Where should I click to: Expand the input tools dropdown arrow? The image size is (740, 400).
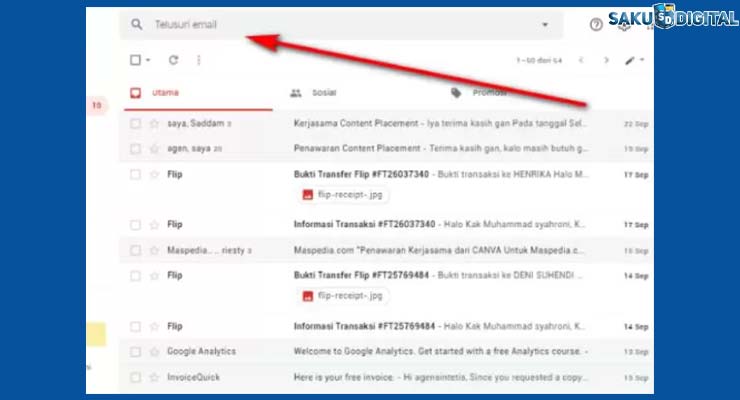(642, 60)
